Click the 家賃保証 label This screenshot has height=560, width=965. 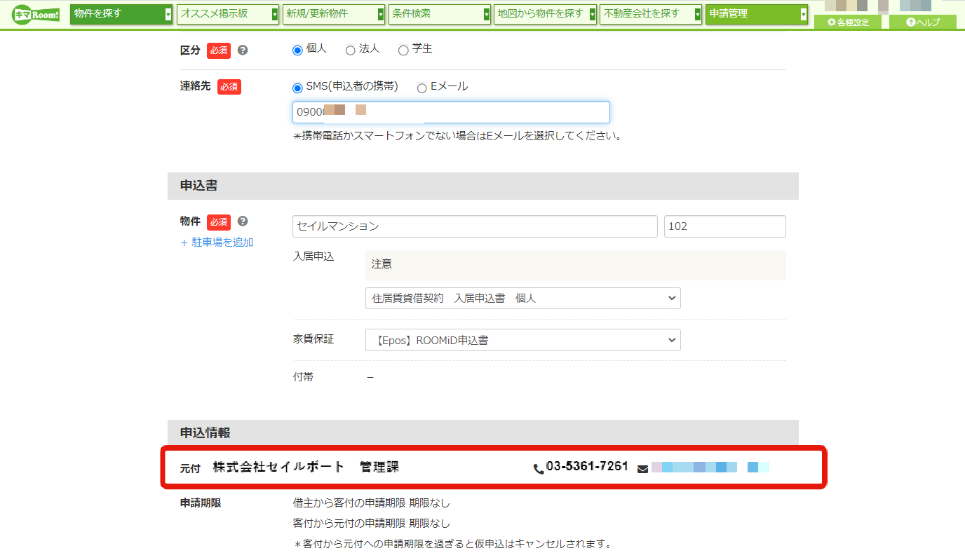tap(313, 339)
